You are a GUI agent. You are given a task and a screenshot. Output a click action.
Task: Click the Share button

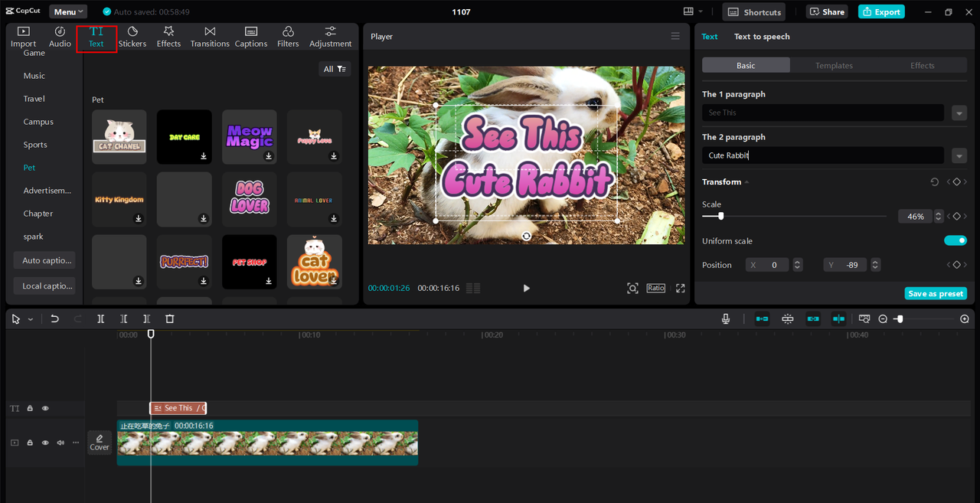(827, 11)
